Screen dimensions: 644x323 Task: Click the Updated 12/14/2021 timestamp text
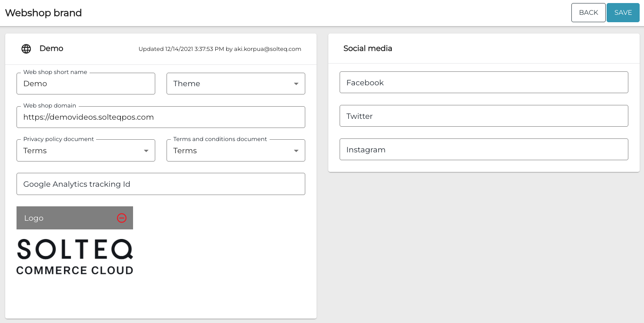(220, 49)
